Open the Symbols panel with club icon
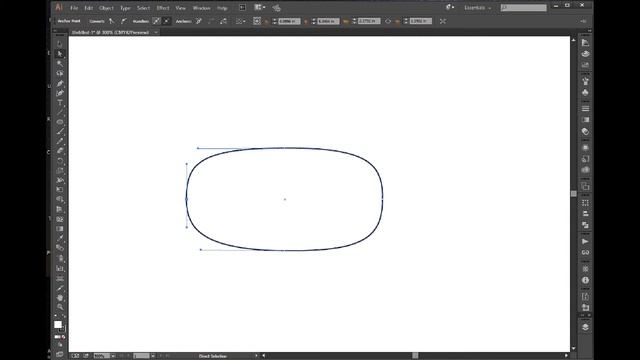The width and height of the screenshot is (640, 360). point(585,92)
